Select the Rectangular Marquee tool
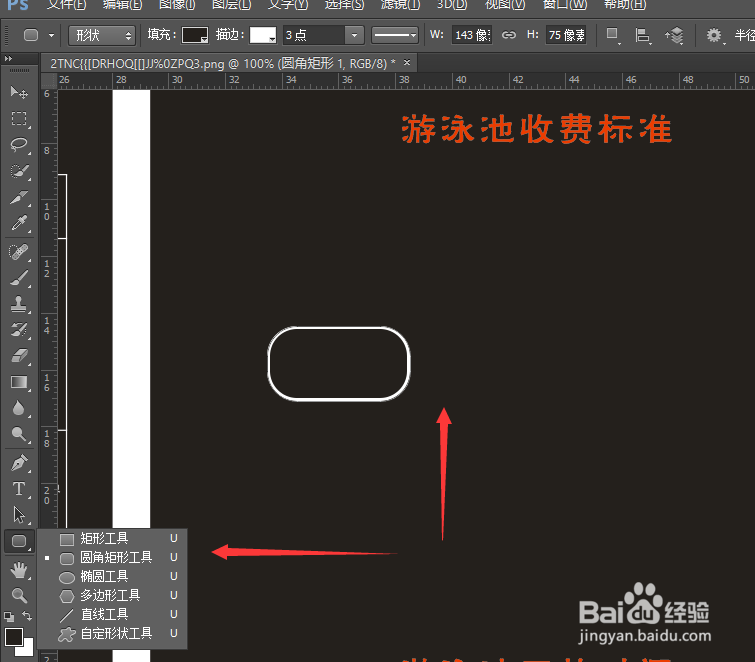Screen dimensions: 755x662 [x=19, y=118]
